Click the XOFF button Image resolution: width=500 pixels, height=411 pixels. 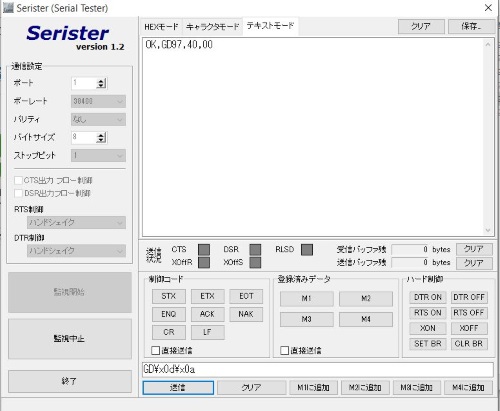(x=469, y=328)
